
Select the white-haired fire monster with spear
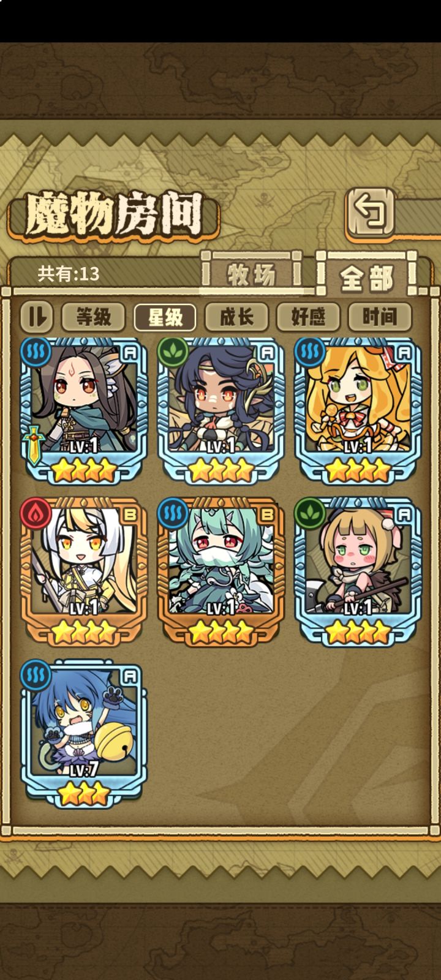85,571
